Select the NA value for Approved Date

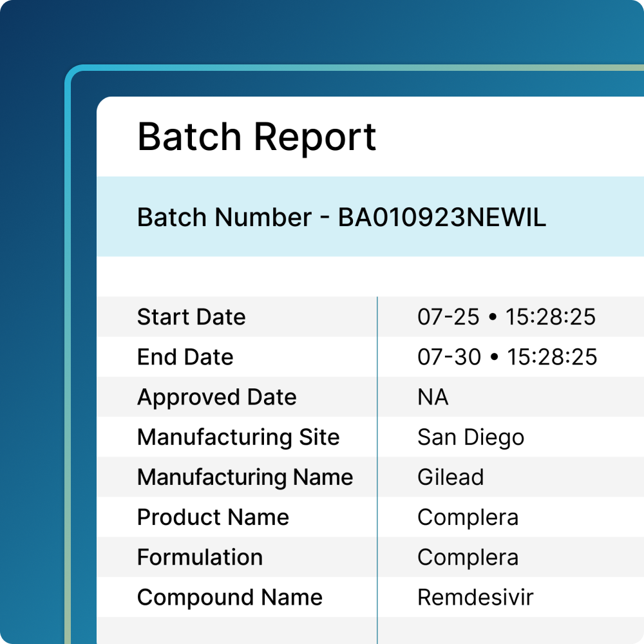(433, 397)
